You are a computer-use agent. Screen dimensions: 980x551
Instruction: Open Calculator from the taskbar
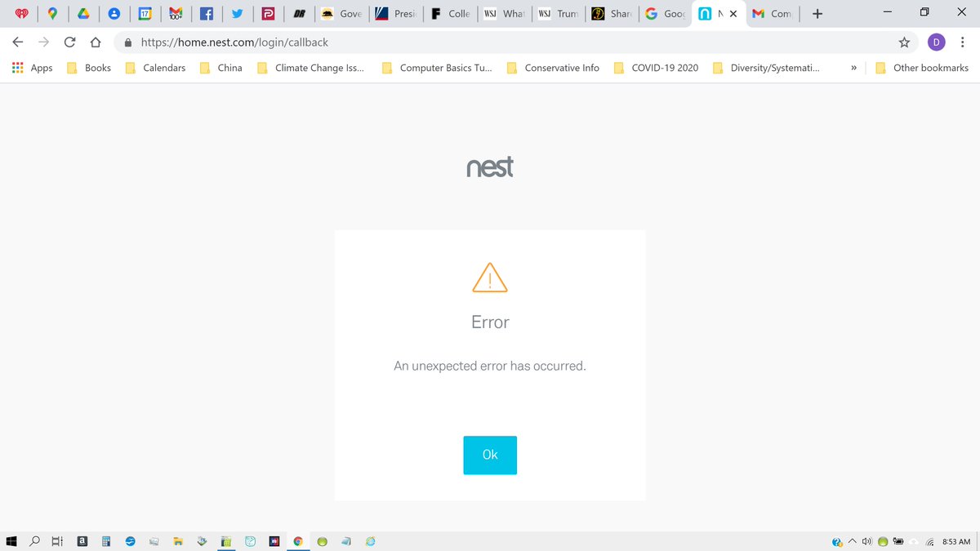click(x=106, y=540)
